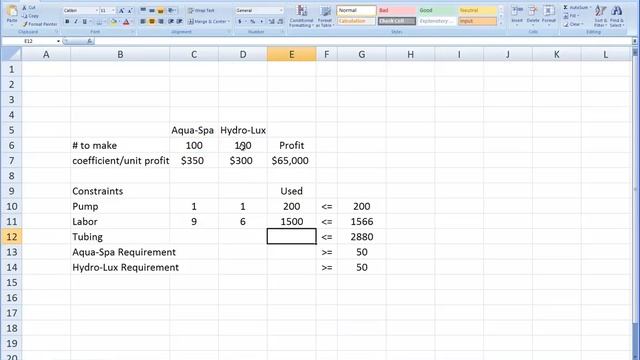This screenshot has width=640, height=360.
Task: Click the Increase Indent icon
Action: (x=179, y=21)
